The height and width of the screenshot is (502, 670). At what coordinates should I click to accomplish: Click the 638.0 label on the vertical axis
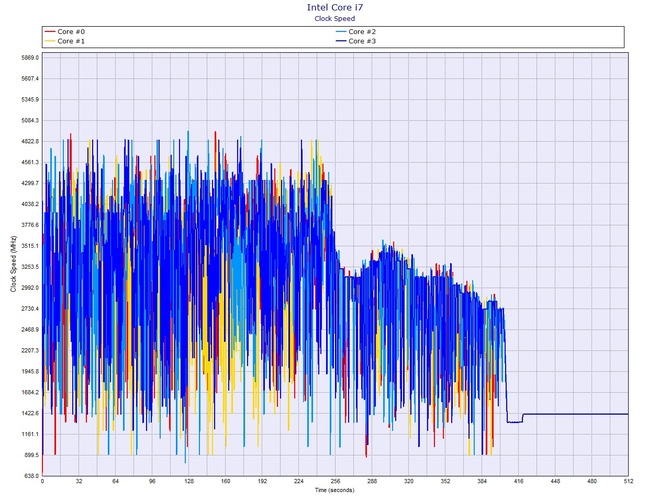tap(30, 476)
